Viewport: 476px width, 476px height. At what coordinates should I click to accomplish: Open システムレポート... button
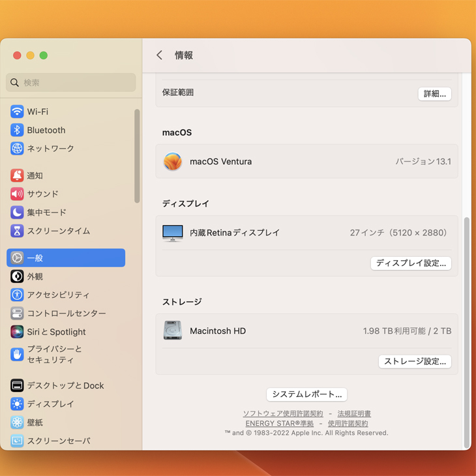coord(306,394)
